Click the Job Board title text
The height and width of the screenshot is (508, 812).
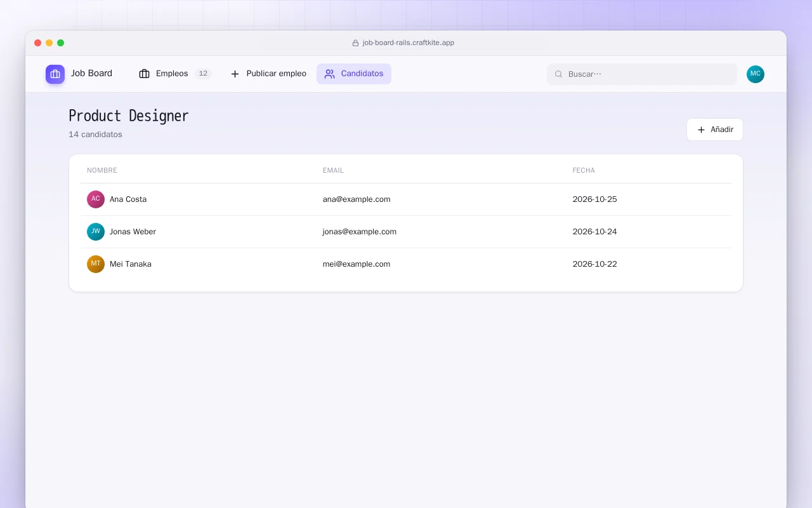click(x=91, y=74)
